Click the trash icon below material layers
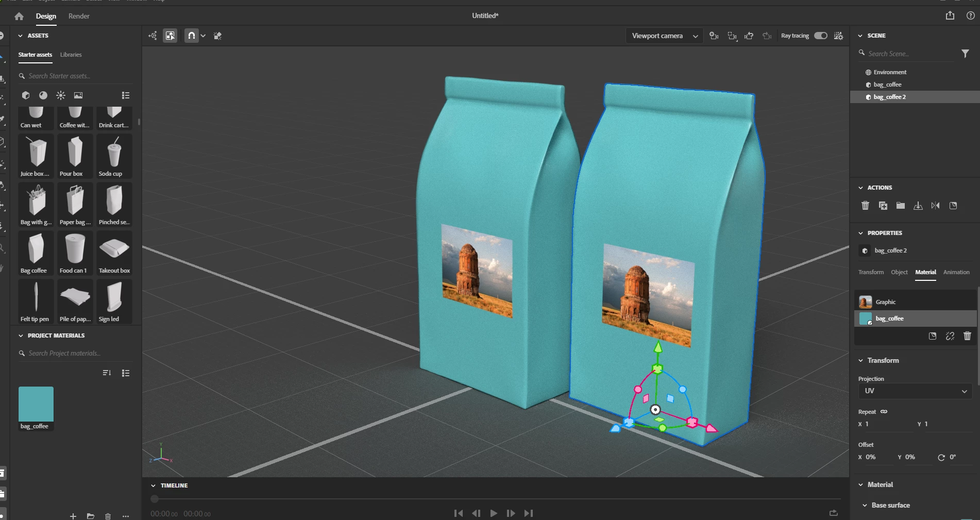The width and height of the screenshot is (980, 520). [967, 336]
